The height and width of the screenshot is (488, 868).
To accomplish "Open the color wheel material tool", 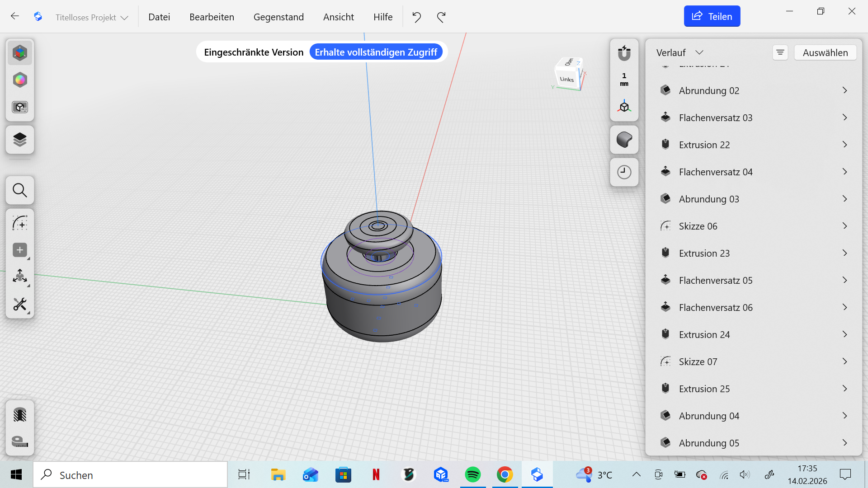I will (20, 80).
